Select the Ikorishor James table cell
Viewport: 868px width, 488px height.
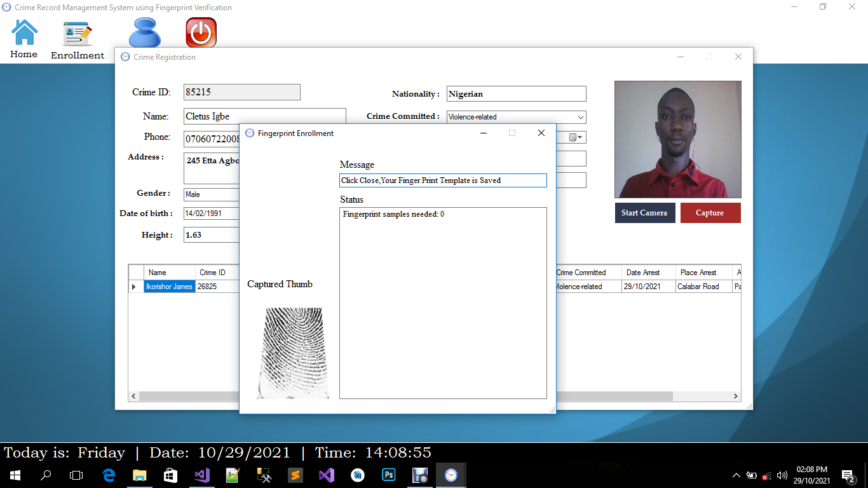click(169, 287)
